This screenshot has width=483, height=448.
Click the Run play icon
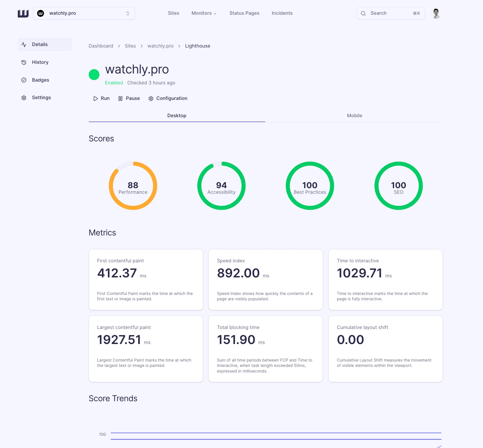(x=96, y=99)
